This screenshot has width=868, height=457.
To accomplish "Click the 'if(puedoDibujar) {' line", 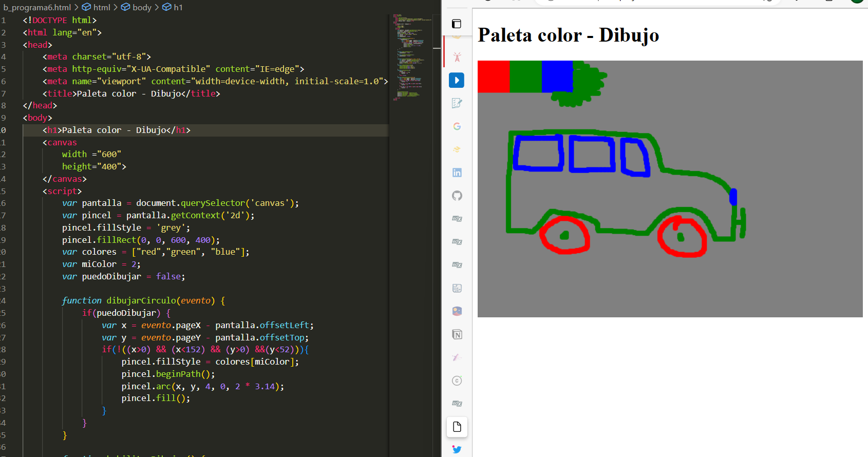I will pos(126,313).
